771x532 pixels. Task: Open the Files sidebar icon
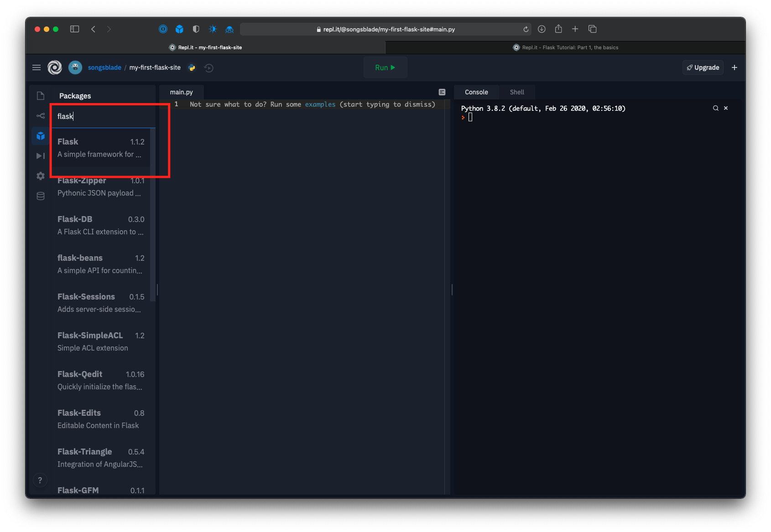41,96
